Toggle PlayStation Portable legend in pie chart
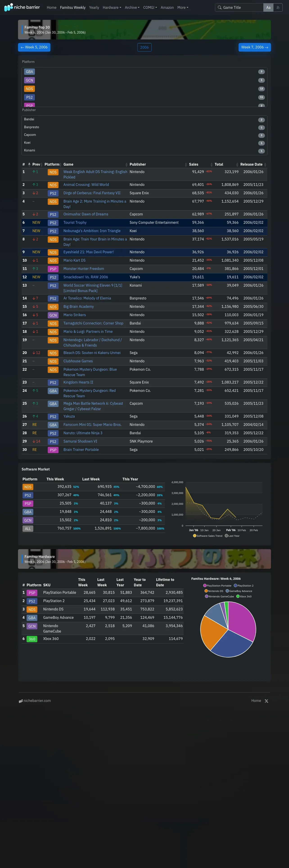 click(x=217, y=586)
